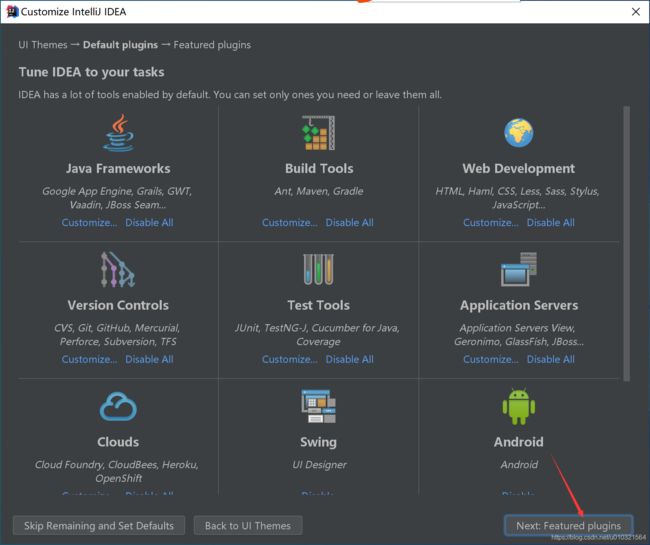Click the Clouds cloud icon

coord(118,407)
